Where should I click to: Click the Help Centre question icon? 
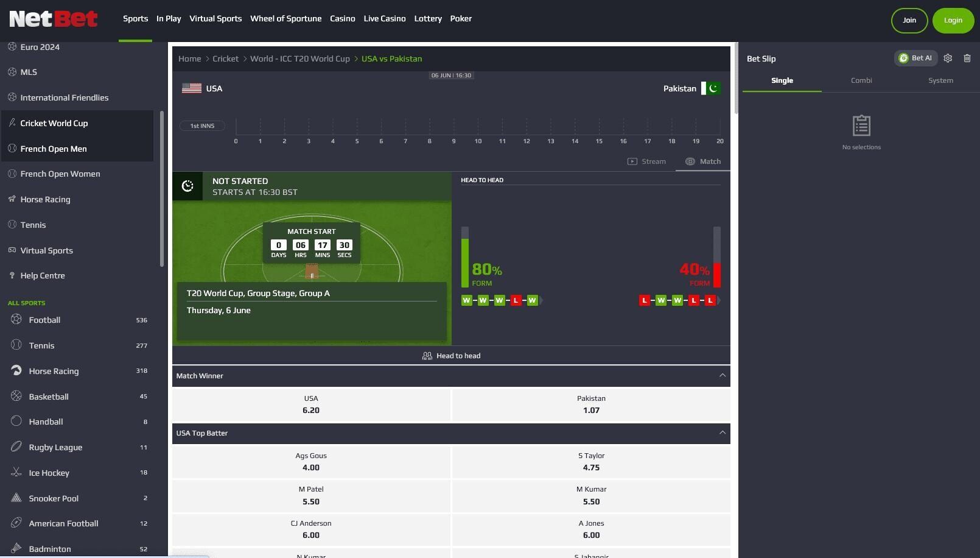click(12, 275)
